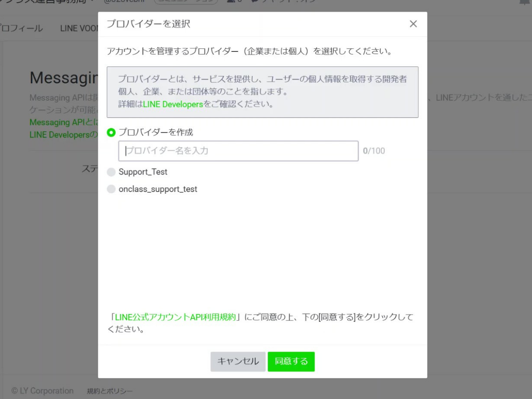Choose the Support_Test provider radio button
This screenshot has width=532, height=399.
click(111, 172)
